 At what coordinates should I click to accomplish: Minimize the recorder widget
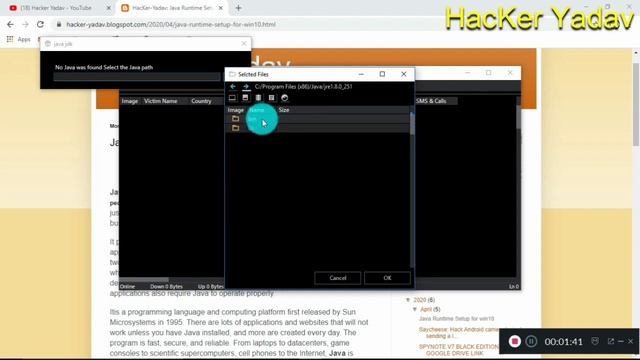[621, 341]
